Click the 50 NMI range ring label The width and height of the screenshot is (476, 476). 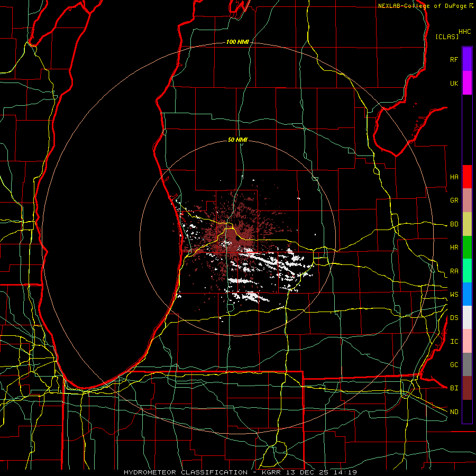pos(237,140)
